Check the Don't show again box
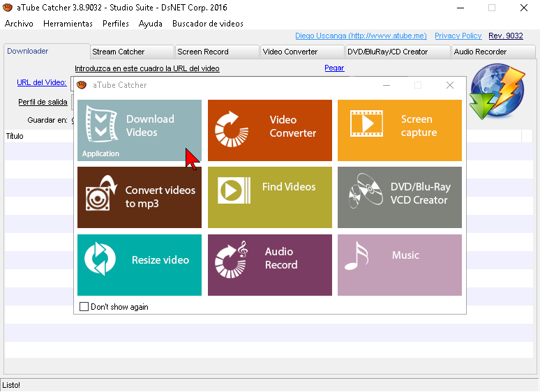This screenshot has height=392, width=540. (84, 306)
